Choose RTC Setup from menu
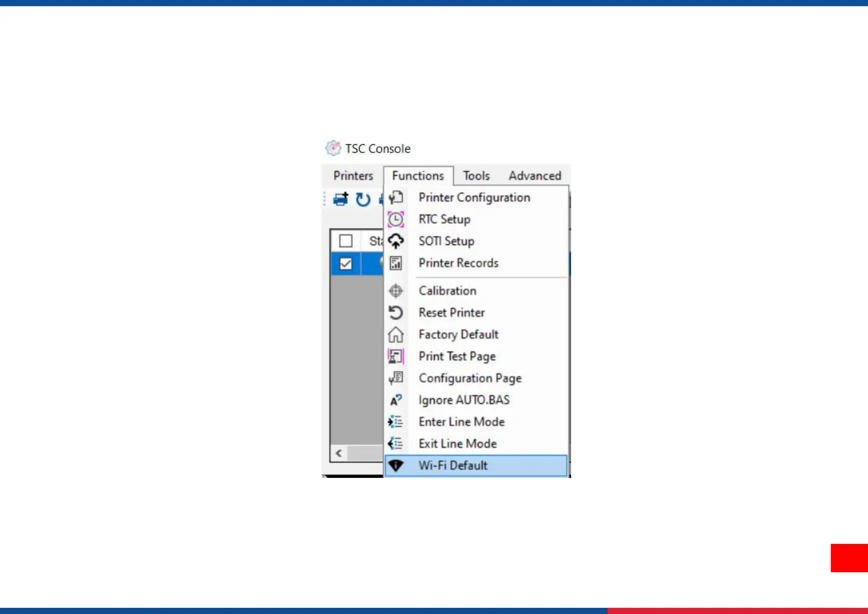Image resolution: width=868 pixels, height=614 pixels. pos(476,220)
